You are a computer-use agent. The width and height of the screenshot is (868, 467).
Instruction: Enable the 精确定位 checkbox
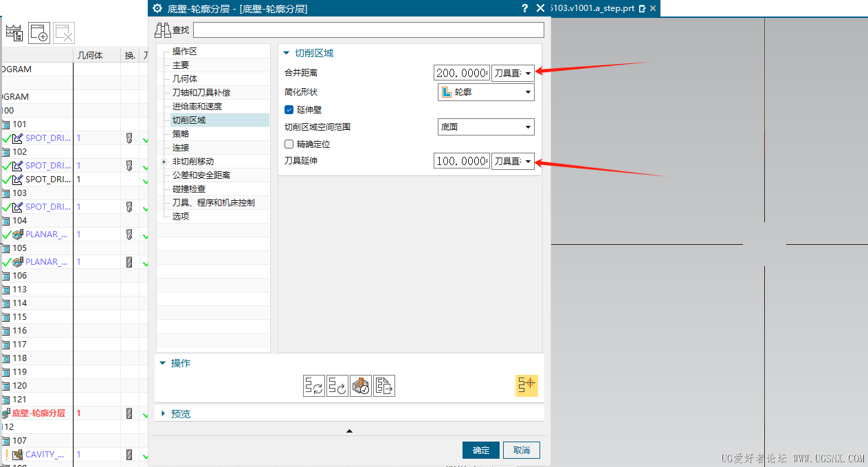[289, 144]
